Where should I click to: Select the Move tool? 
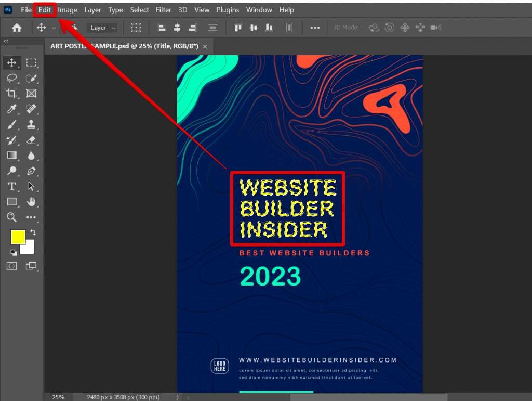pos(11,62)
